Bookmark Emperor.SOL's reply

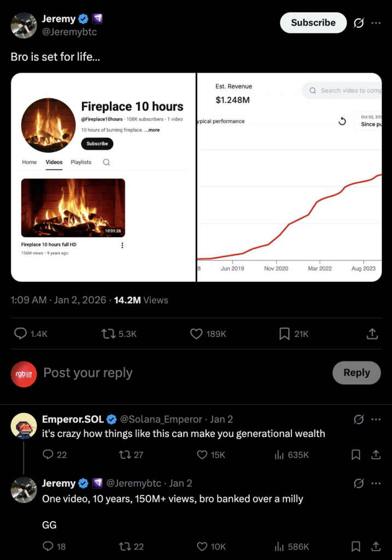click(x=356, y=454)
